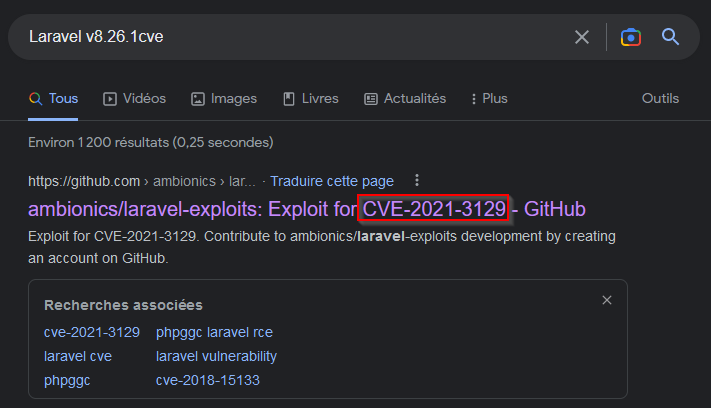Switch to the Images tab

tap(224, 98)
